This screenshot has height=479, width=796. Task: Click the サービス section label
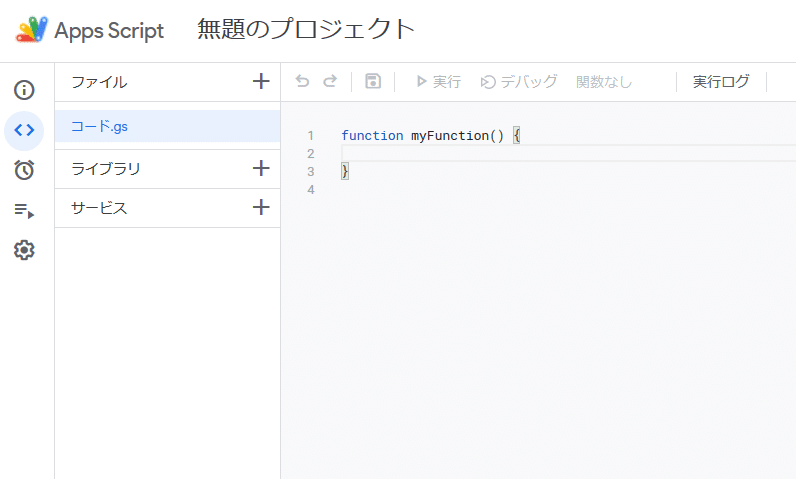pyautogui.click(x=99, y=208)
